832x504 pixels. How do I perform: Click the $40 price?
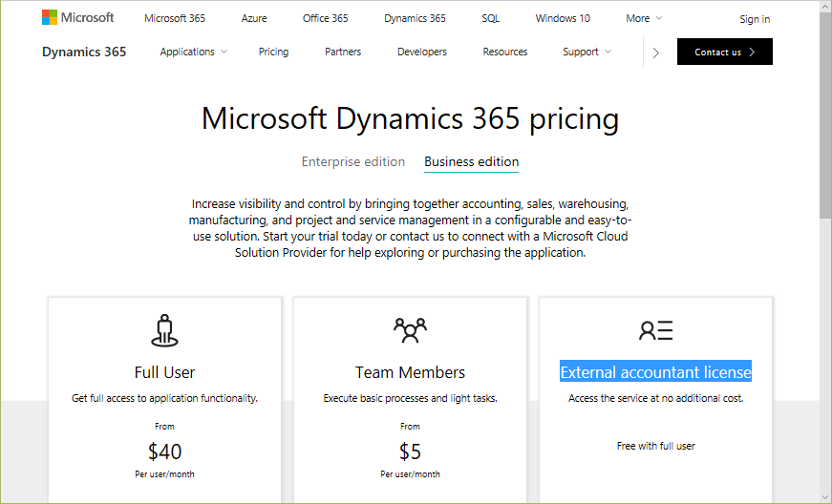coord(164,451)
